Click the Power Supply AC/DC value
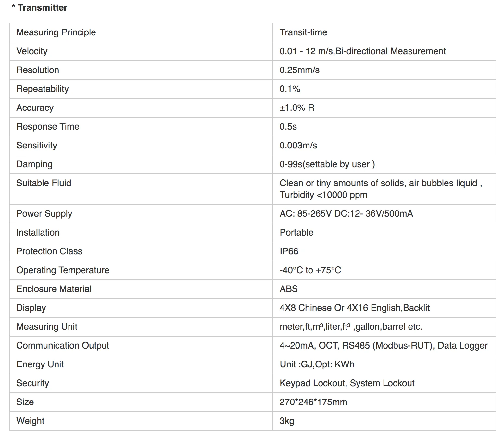 click(x=346, y=214)
